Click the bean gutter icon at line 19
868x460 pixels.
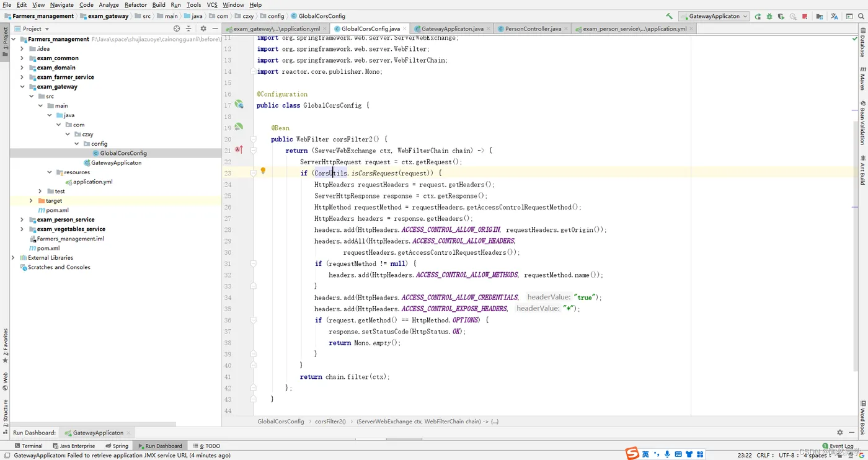coord(239,127)
